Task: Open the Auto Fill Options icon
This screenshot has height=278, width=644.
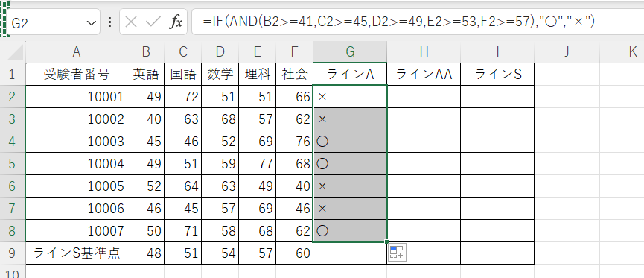Action: coord(397,252)
